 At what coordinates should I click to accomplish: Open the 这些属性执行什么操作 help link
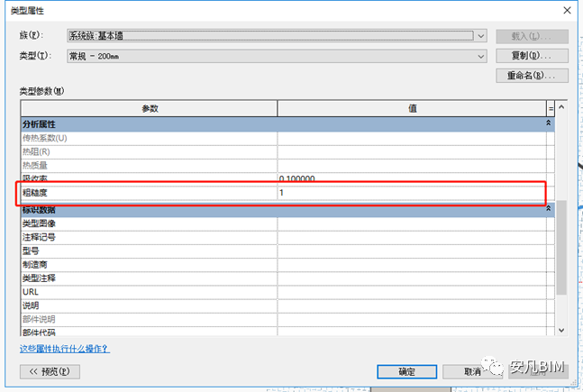coord(64,349)
